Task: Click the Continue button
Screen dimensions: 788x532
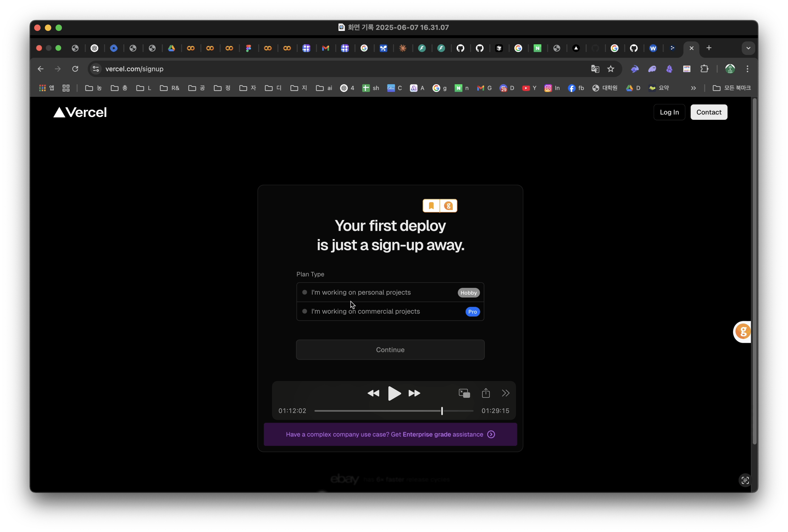Action: pos(390,350)
